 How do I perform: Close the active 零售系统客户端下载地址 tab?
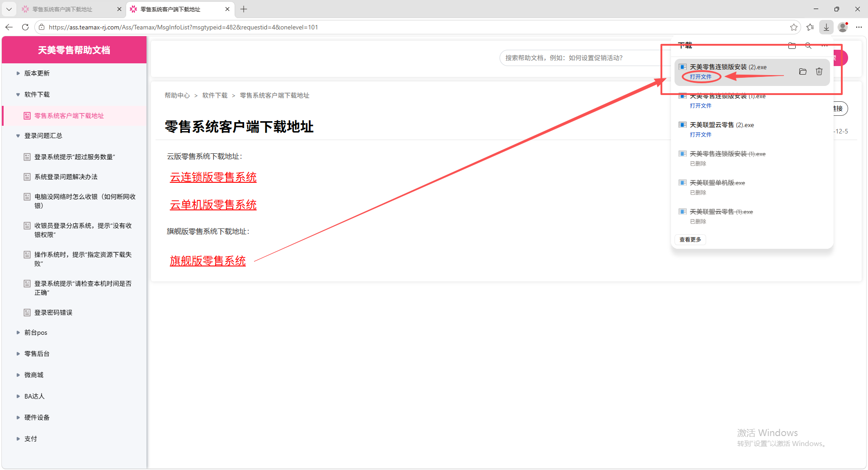click(x=227, y=9)
